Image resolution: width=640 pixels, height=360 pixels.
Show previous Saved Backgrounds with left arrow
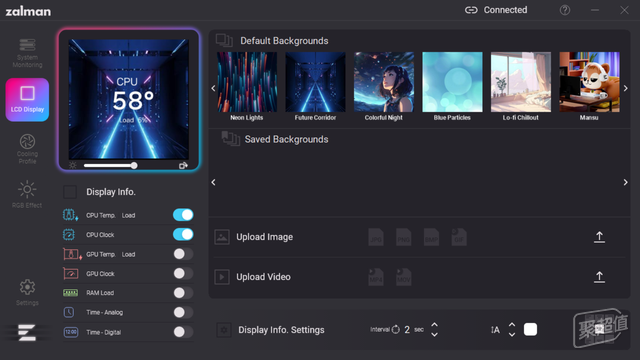[x=213, y=182]
